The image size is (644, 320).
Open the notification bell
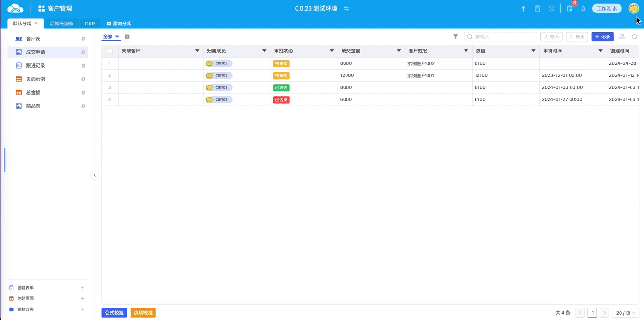tap(584, 9)
